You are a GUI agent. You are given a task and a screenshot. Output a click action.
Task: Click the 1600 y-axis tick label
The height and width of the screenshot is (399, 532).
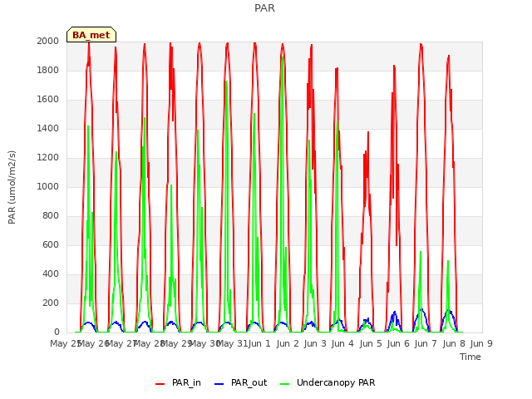click(x=48, y=100)
